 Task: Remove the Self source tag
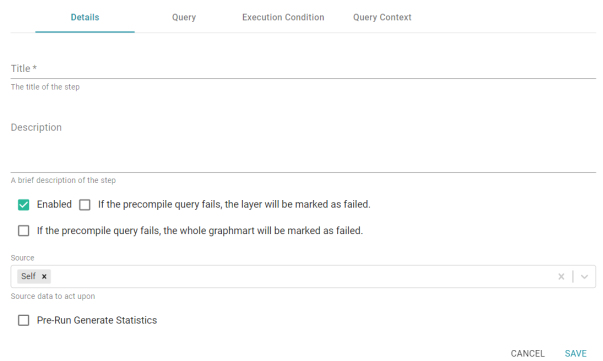(44, 276)
